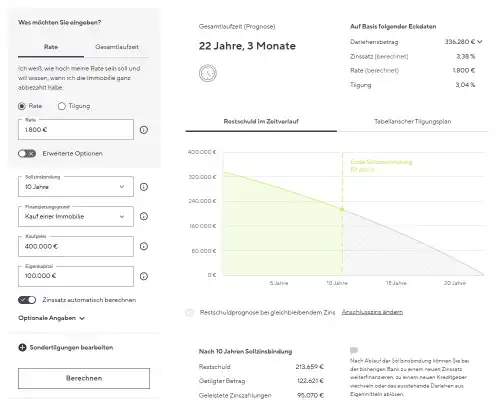Select the Rate radio button
The height and width of the screenshot is (418, 496).
(22, 106)
